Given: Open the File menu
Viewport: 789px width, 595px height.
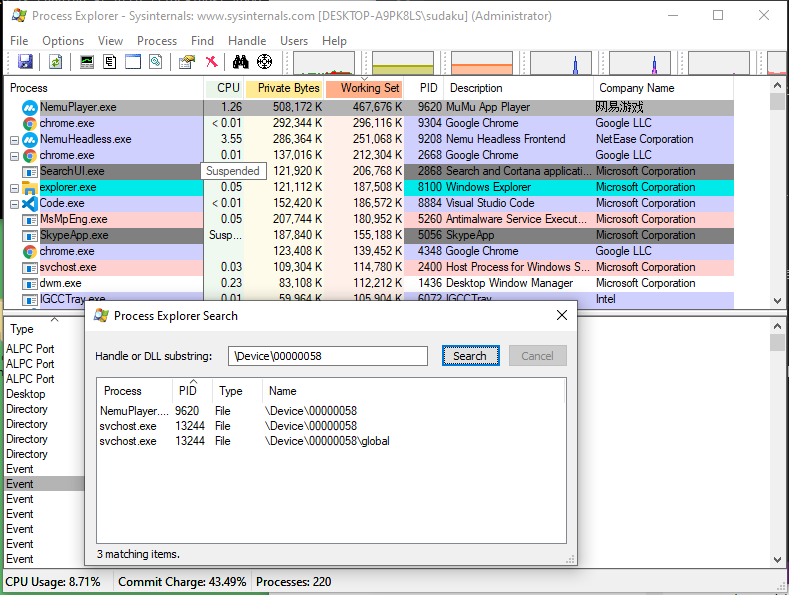Looking at the screenshot, I should pyautogui.click(x=19, y=41).
